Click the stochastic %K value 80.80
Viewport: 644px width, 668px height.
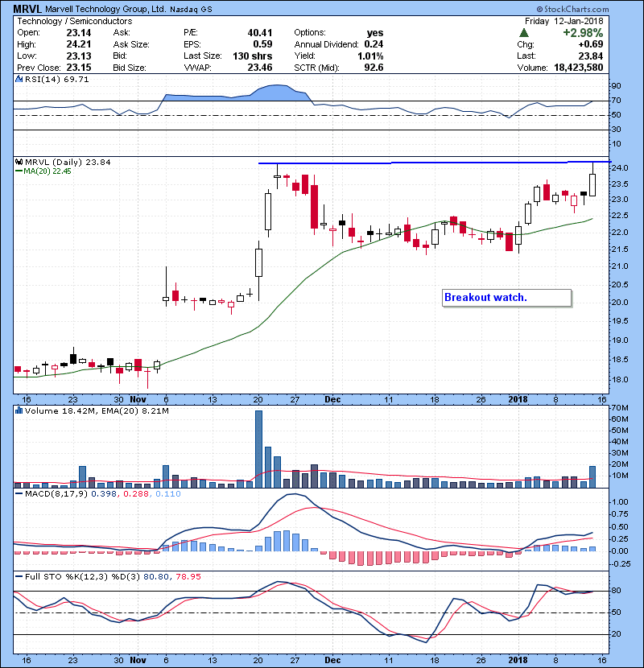tap(156, 577)
